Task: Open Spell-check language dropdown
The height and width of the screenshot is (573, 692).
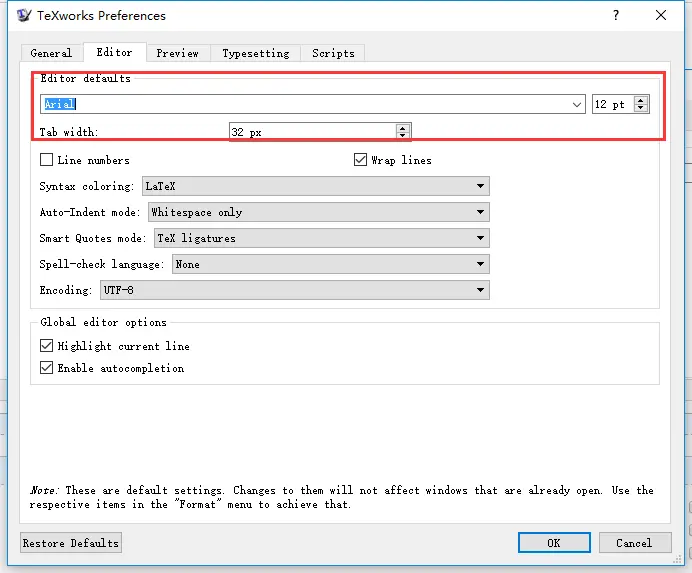Action: pyautogui.click(x=331, y=264)
